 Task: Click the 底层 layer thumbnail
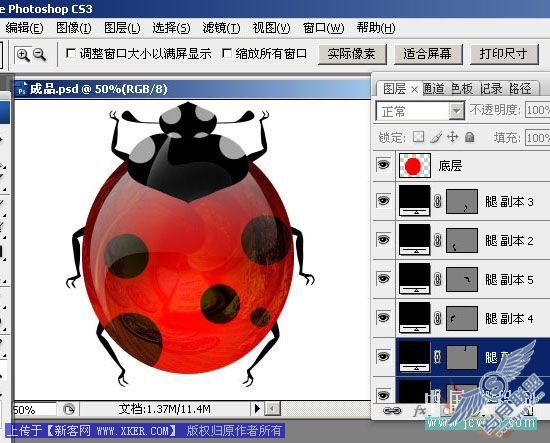pos(415,165)
